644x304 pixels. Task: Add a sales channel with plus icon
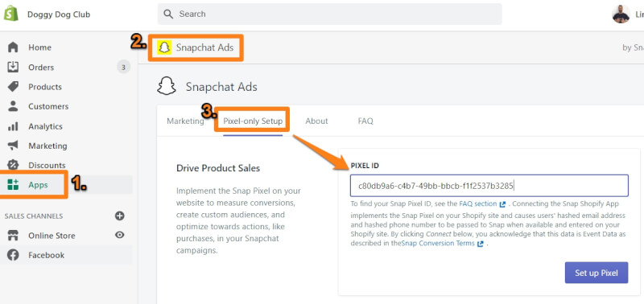pyautogui.click(x=119, y=216)
